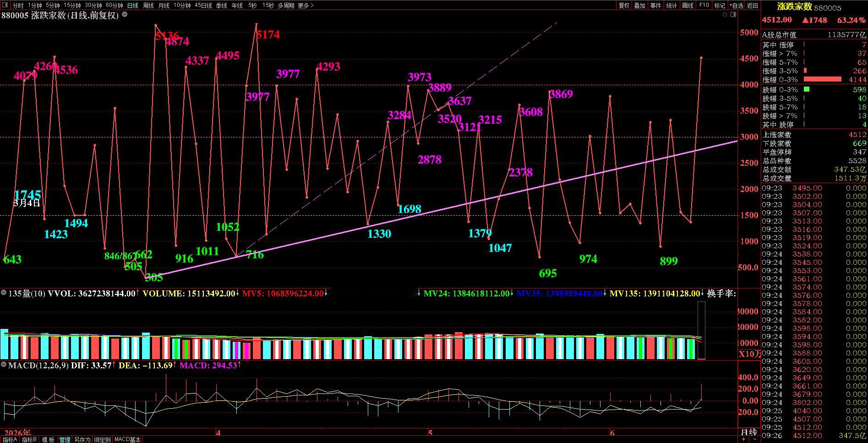The height and width of the screenshot is (443, 868).
Task: Open the 事件 events button
Action: (656, 5)
